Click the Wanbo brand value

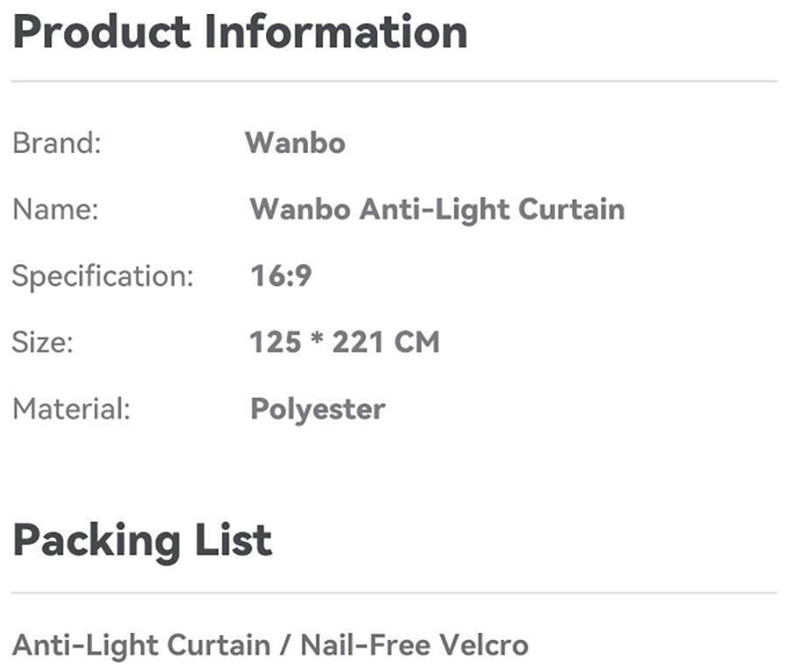[295, 143]
